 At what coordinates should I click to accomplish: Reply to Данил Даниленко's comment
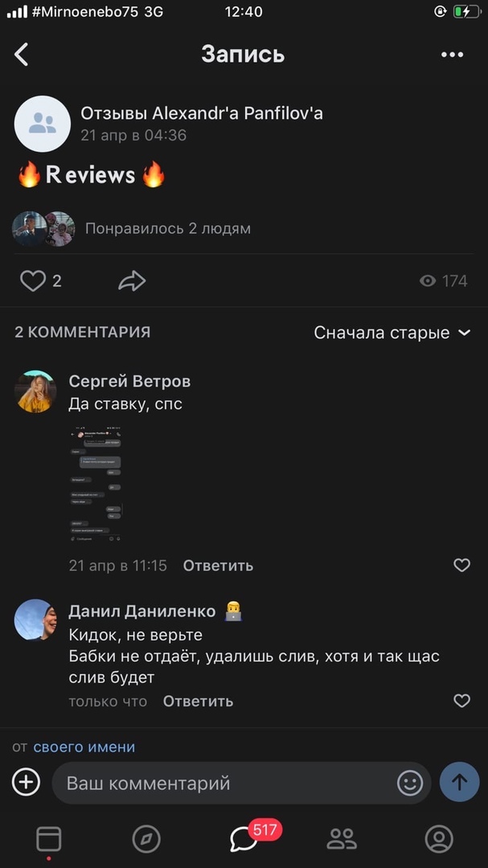click(198, 701)
